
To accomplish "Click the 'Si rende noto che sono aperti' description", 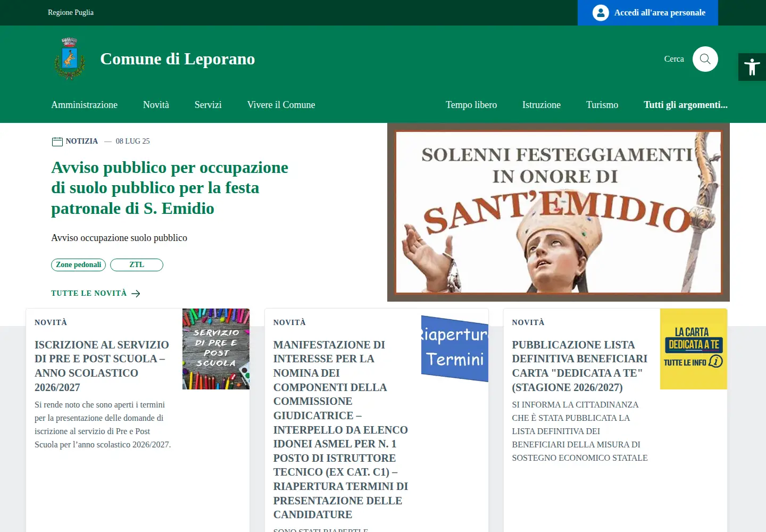I will click(103, 425).
